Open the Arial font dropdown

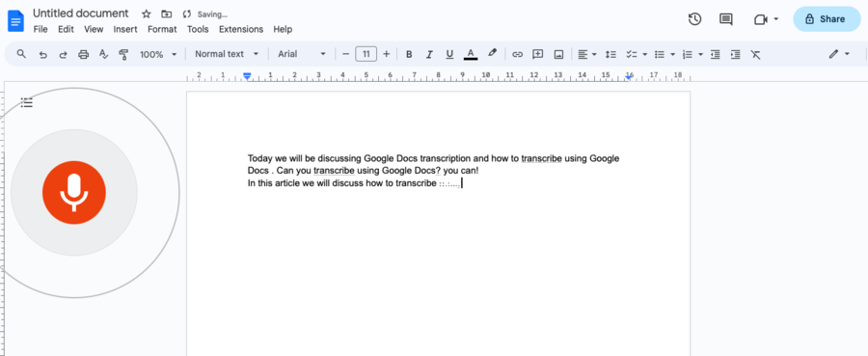tap(302, 54)
